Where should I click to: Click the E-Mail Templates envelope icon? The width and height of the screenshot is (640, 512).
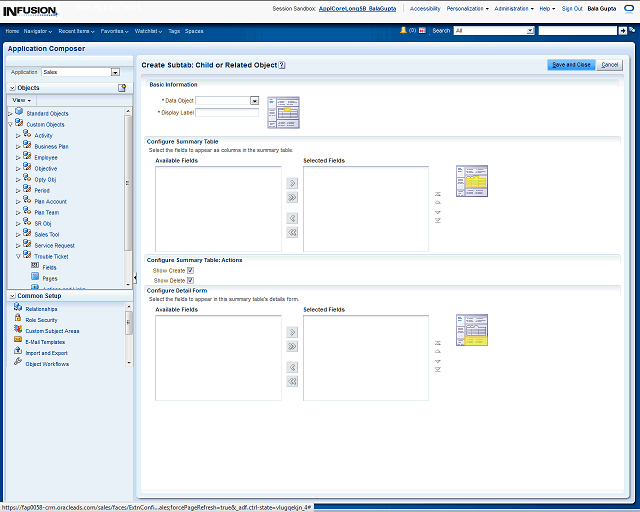(x=18, y=341)
